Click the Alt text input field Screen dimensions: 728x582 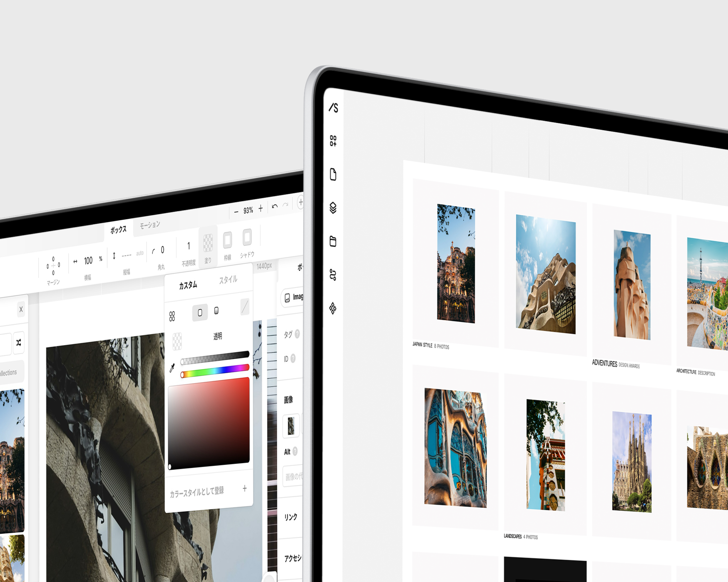click(293, 476)
